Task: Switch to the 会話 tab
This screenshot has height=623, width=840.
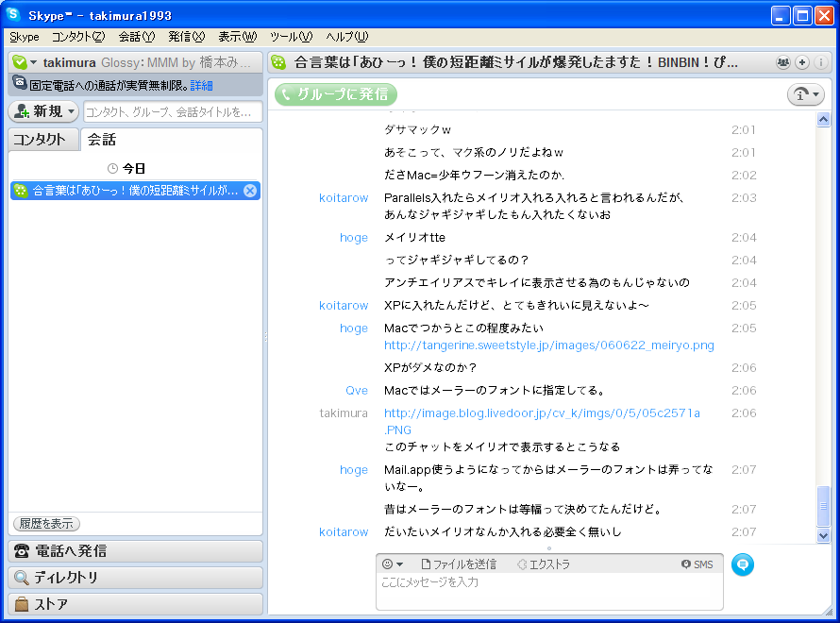Action: [102, 140]
